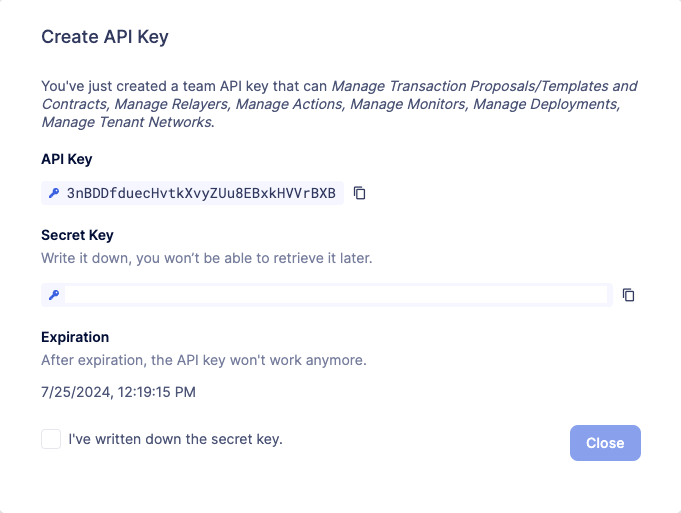Click the Expiration section heading
Screen dimensions: 681x513
pos(75,337)
